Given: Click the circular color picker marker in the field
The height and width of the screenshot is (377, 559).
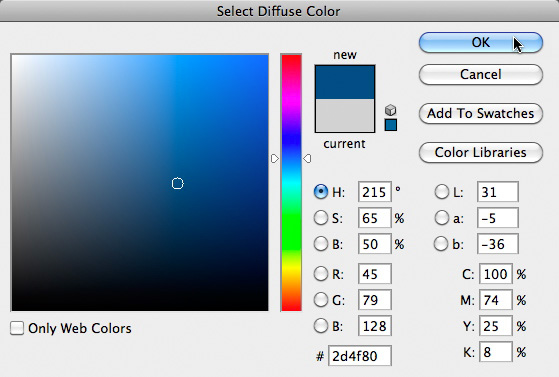Looking at the screenshot, I should [x=178, y=183].
